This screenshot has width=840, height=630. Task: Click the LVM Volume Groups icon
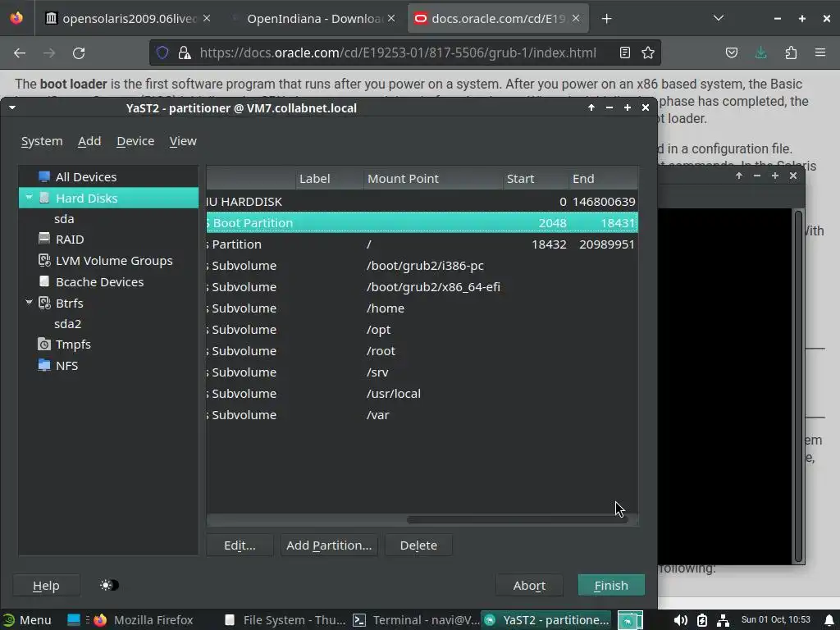(44, 260)
